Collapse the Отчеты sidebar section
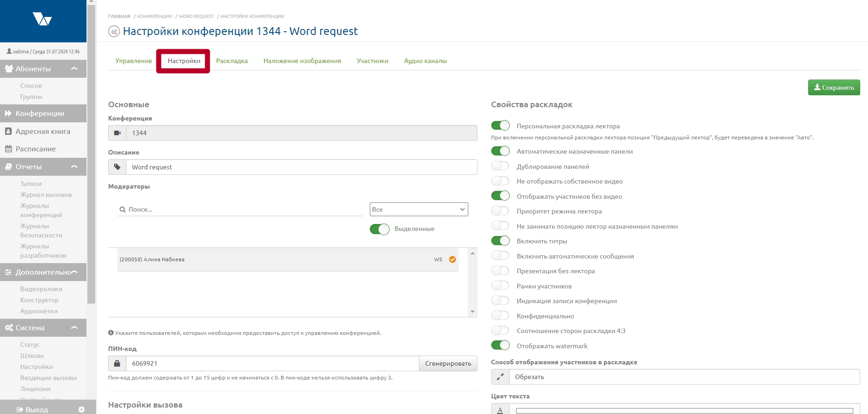The height and width of the screenshot is (414, 868). 74,167
